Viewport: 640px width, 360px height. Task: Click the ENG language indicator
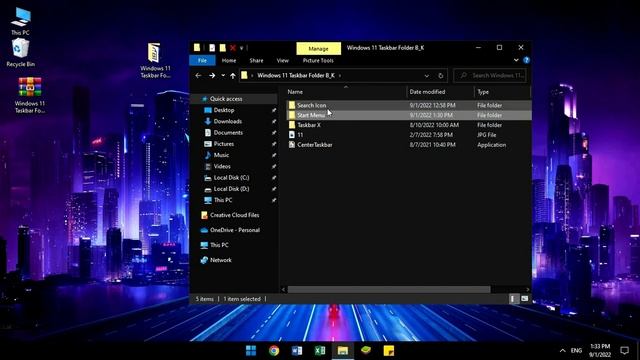(x=576, y=351)
